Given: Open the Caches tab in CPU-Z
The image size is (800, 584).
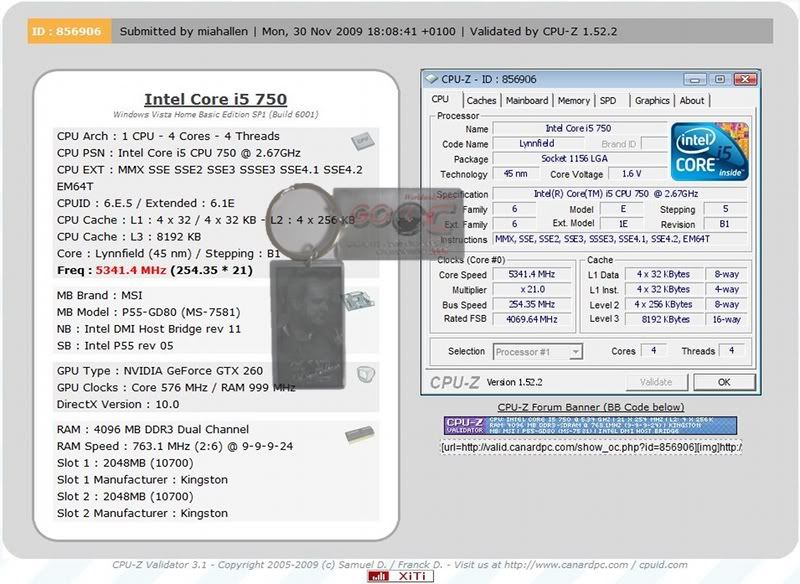Looking at the screenshot, I should pyautogui.click(x=481, y=100).
